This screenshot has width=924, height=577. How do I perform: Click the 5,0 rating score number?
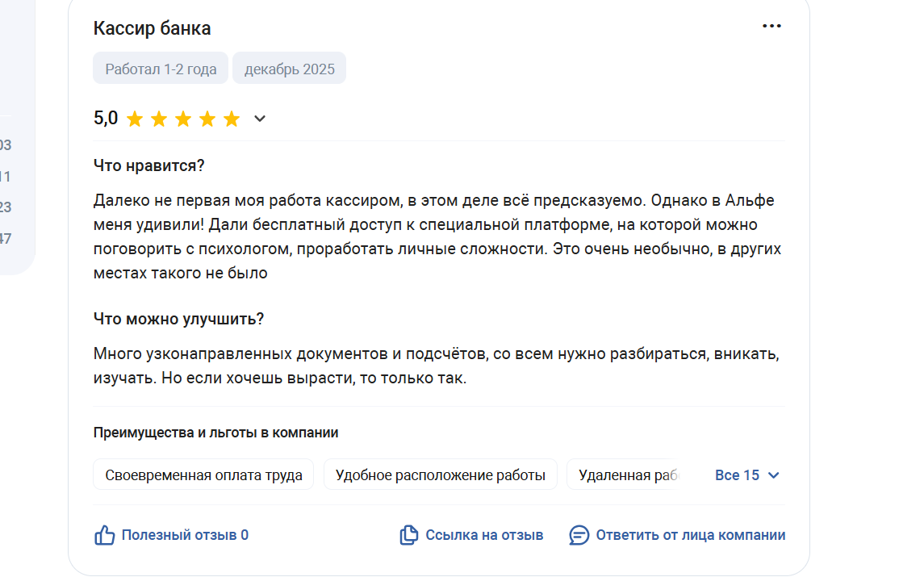coord(106,119)
